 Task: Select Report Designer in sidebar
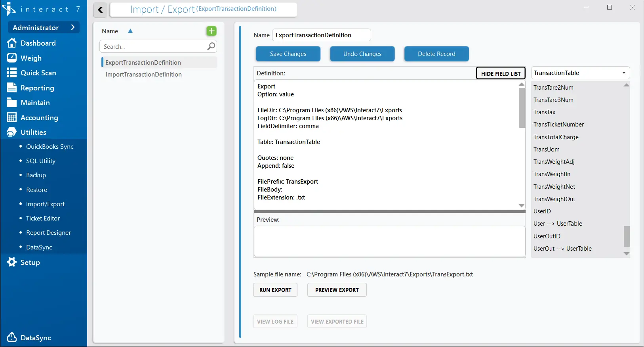48,232
